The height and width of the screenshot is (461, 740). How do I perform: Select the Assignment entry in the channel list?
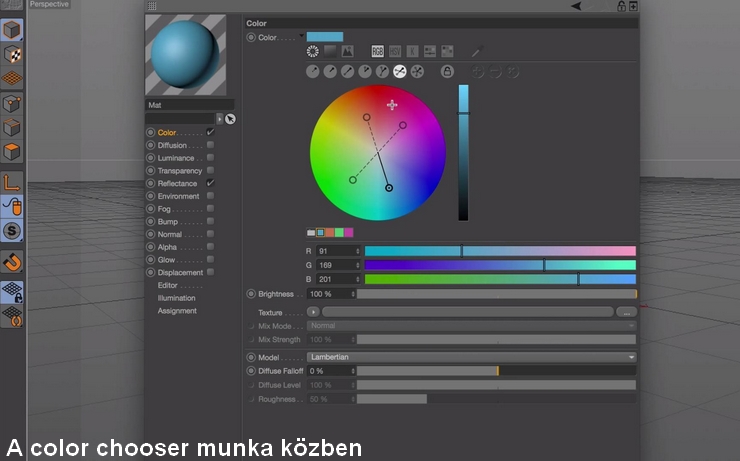176,311
